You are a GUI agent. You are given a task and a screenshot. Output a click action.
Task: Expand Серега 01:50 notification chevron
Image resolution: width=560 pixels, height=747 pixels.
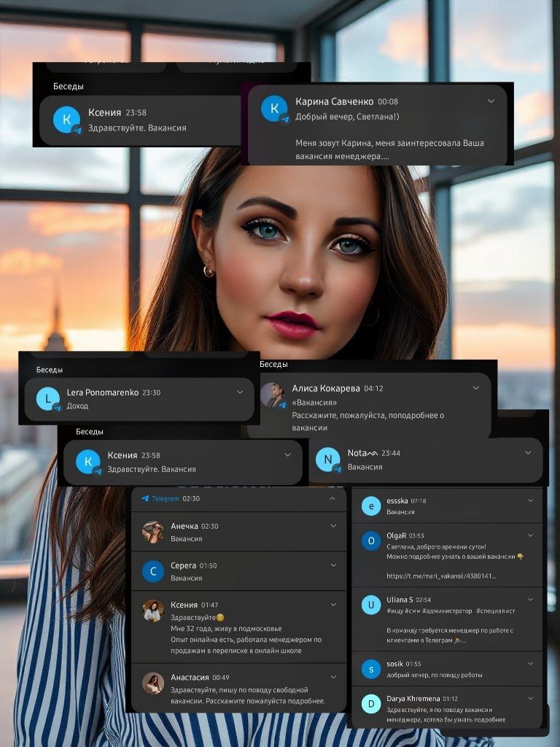pos(333,565)
